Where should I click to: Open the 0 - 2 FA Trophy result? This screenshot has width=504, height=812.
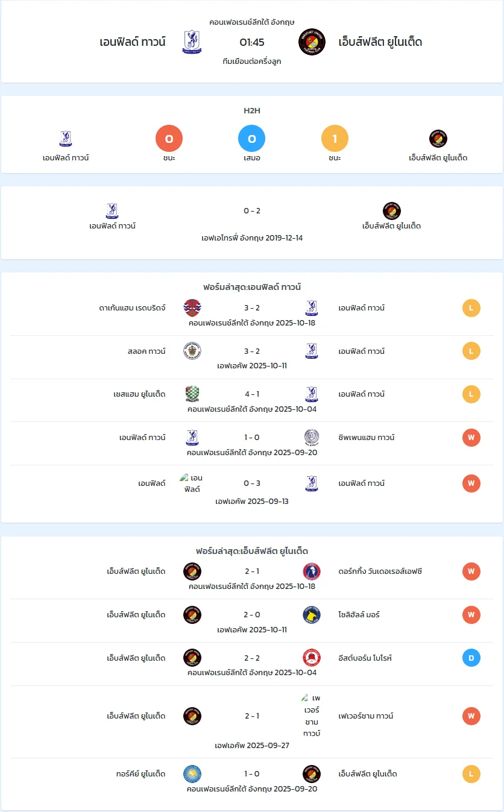(x=252, y=211)
